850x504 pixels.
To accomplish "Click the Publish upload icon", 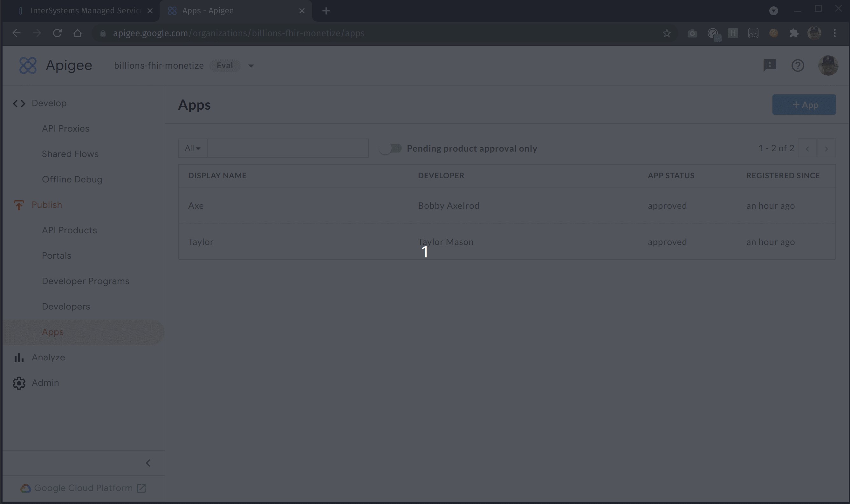I will 19,205.
